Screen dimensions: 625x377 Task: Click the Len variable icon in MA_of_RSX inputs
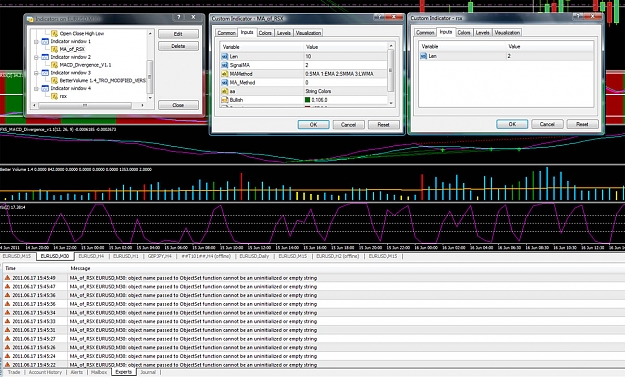(x=225, y=57)
